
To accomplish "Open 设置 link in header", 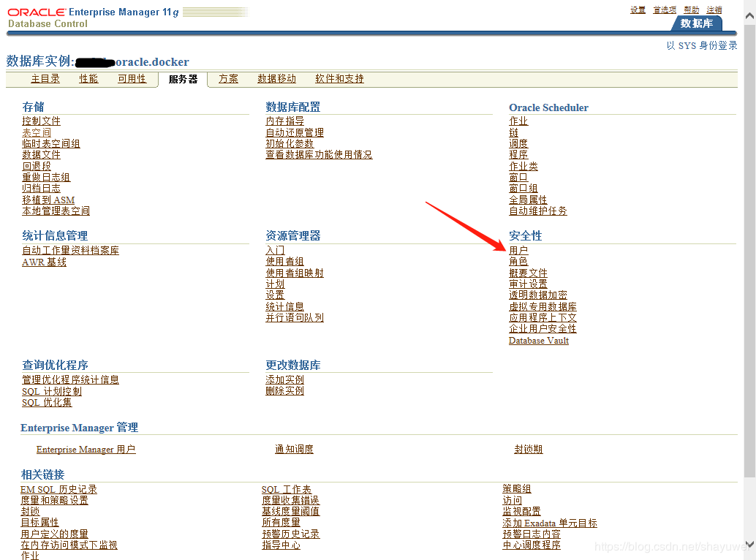I will point(638,10).
